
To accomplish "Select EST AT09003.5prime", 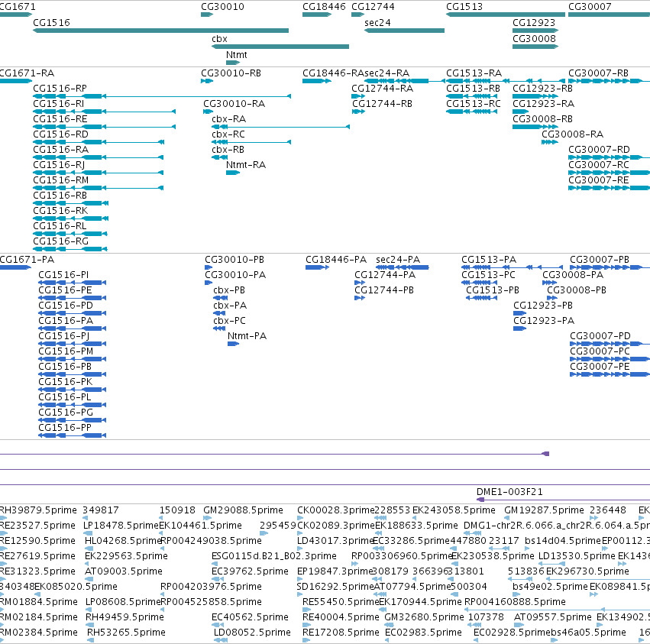I will coord(124,571).
